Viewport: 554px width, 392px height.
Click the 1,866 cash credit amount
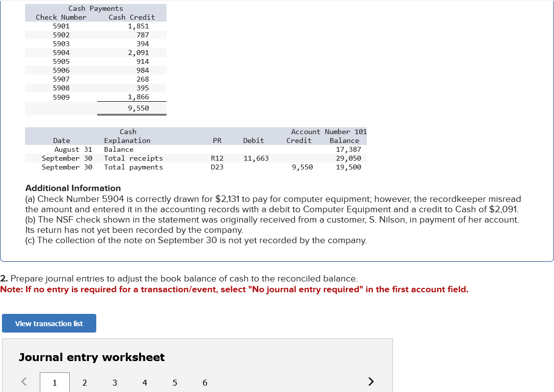(x=138, y=97)
